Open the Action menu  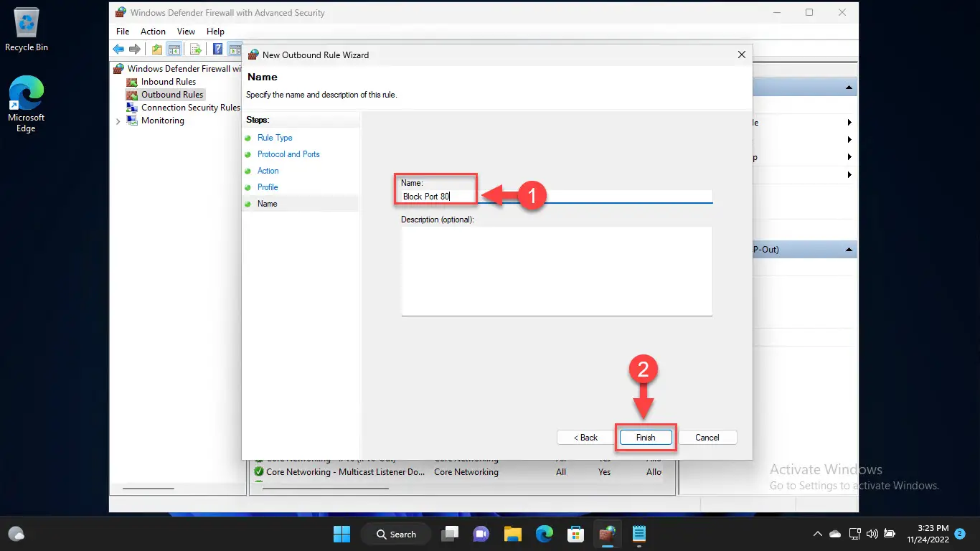coord(153,32)
